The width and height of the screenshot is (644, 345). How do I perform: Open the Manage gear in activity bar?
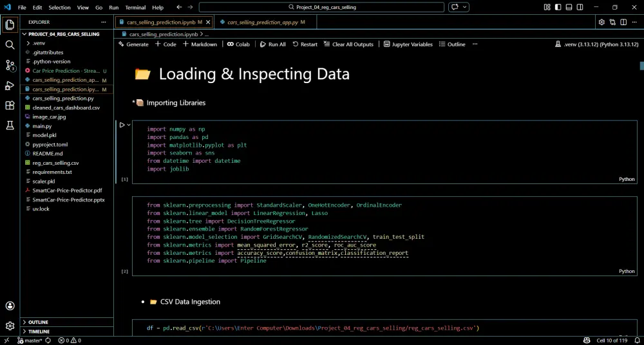[x=10, y=326]
